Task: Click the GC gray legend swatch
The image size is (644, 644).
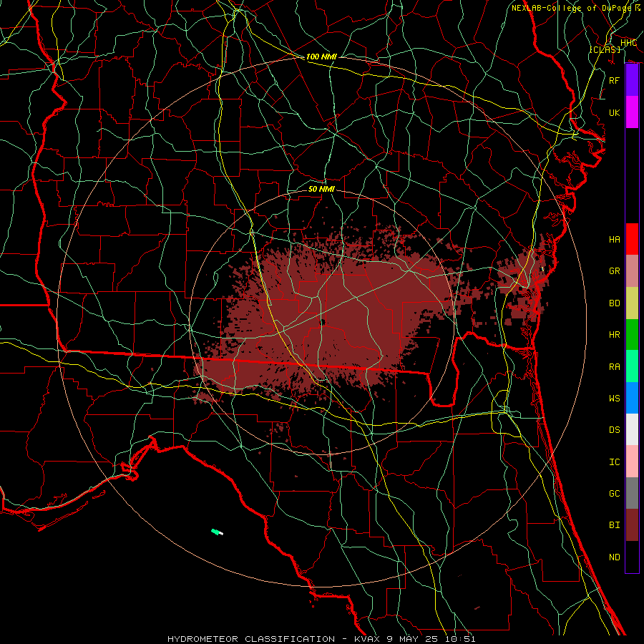Action: click(x=632, y=493)
